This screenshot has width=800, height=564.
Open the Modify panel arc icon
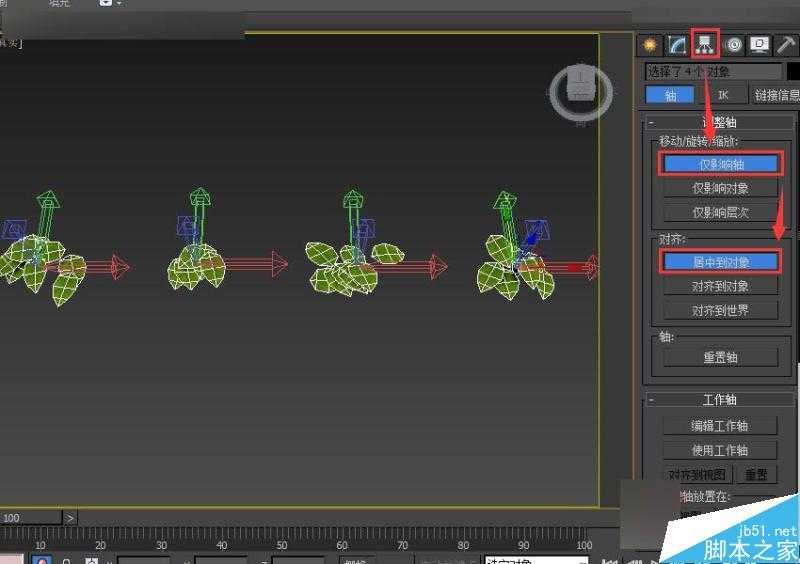(677, 45)
